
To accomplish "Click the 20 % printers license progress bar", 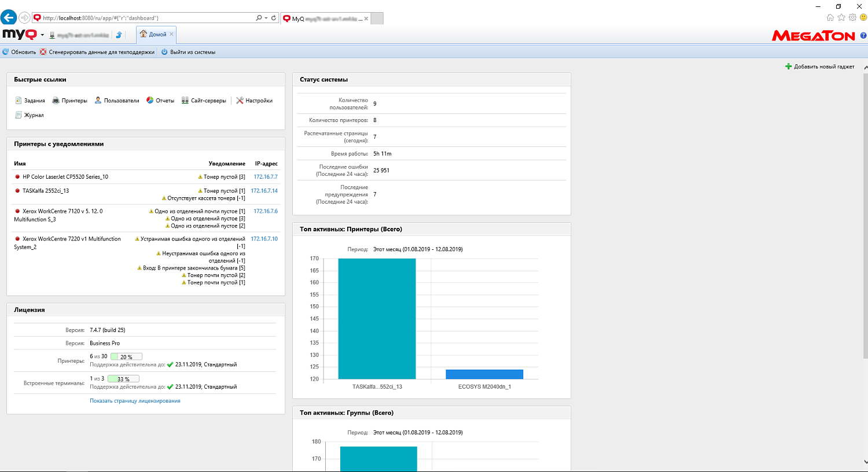I will pyautogui.click(x=126, y=357).
